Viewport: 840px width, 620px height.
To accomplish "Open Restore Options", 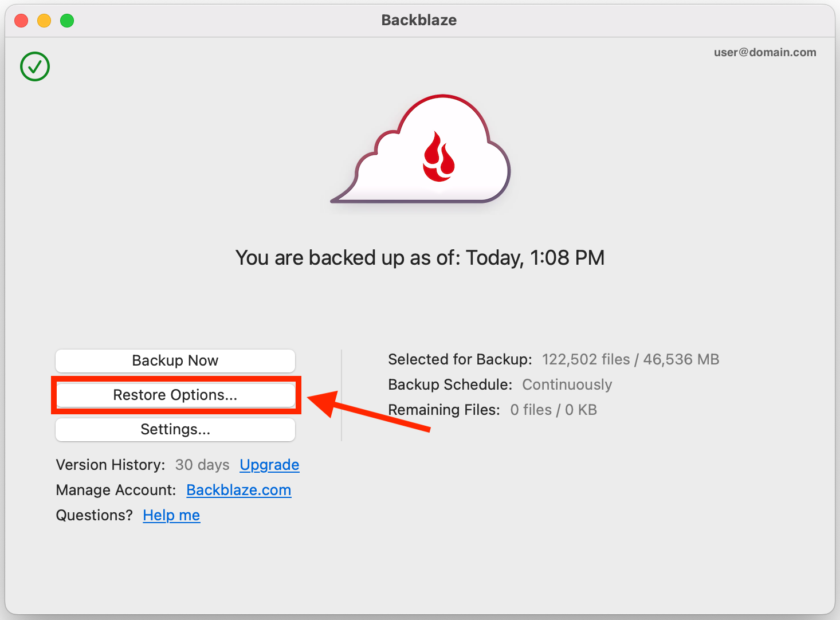I will (x=175, y=395).
